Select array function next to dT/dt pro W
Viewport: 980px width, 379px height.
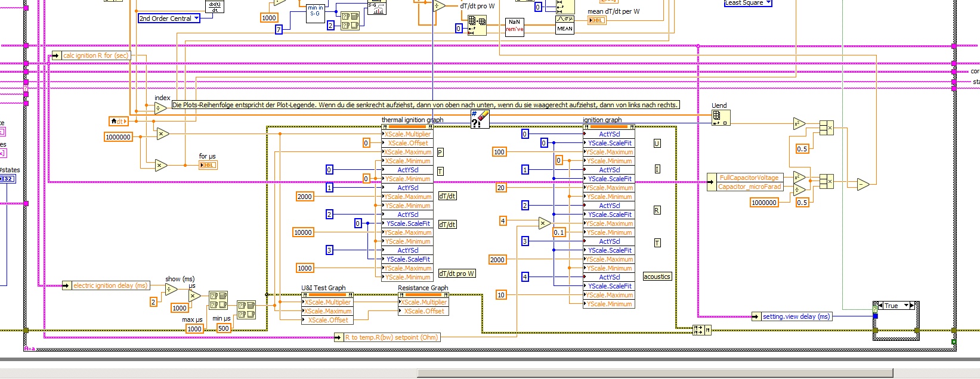pyautogui.click(x=477, y=25)
